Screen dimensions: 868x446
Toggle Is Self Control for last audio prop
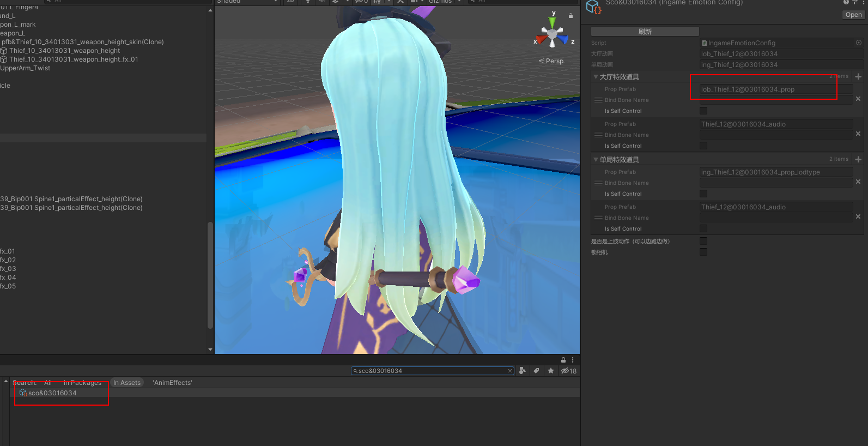(703, 228)
